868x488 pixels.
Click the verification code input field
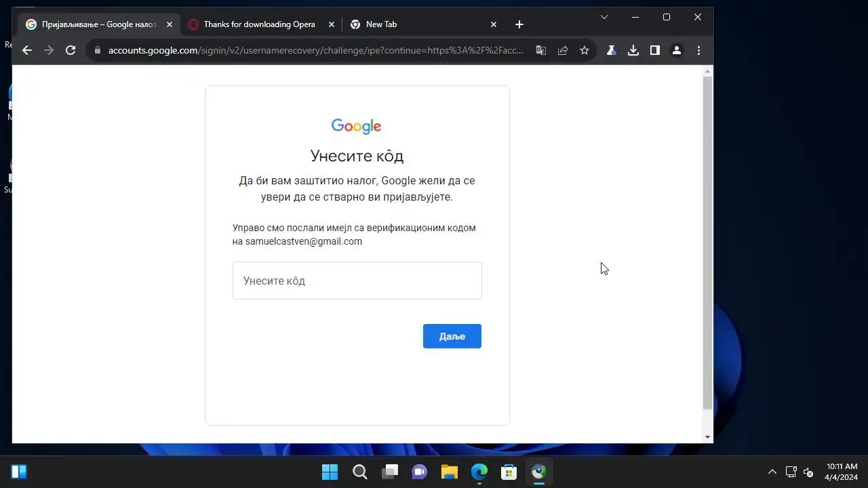click(357, 281)
